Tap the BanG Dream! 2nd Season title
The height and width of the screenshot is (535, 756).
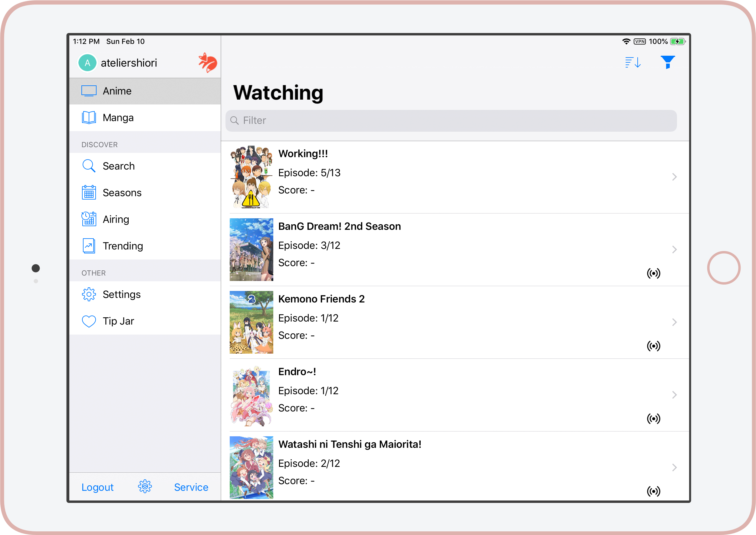[x=340, y=226]
